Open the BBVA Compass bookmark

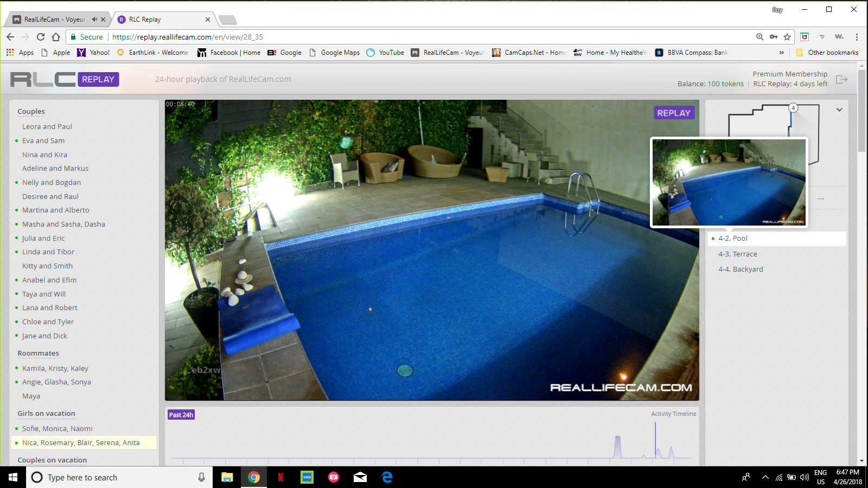[x=692, y=53]
